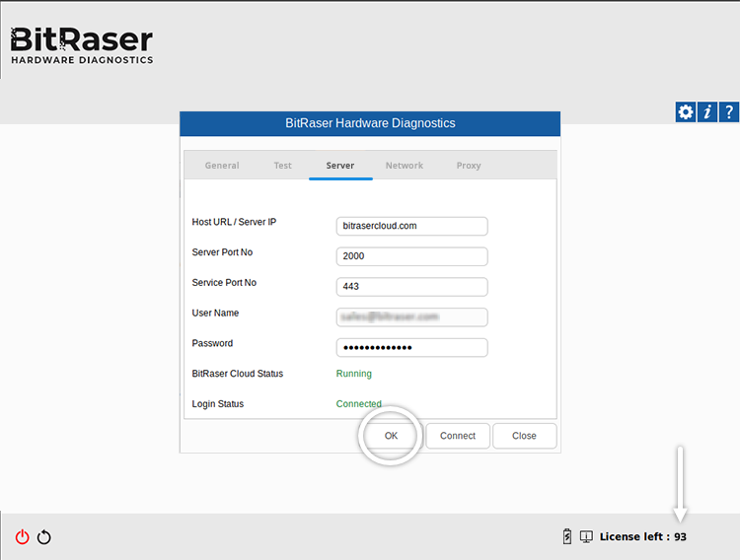Go to the Network tab
This screenshot has width=740, height=560.
pyautogui.click(x=404, y=166)
